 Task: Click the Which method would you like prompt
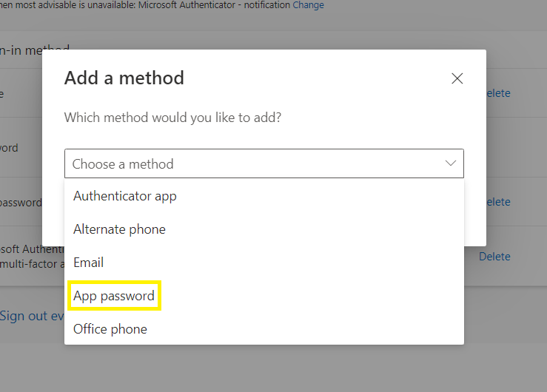pos(172,117)
